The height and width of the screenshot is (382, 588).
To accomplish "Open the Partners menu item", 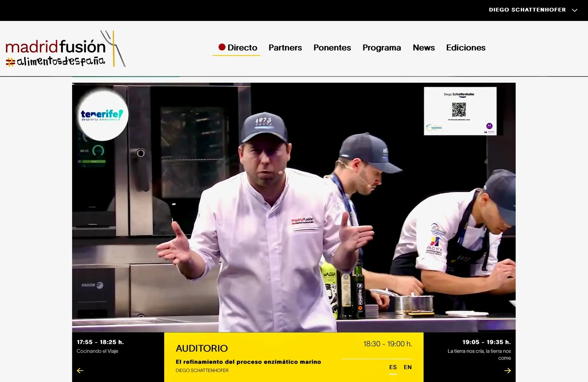I will click(285, 48).
